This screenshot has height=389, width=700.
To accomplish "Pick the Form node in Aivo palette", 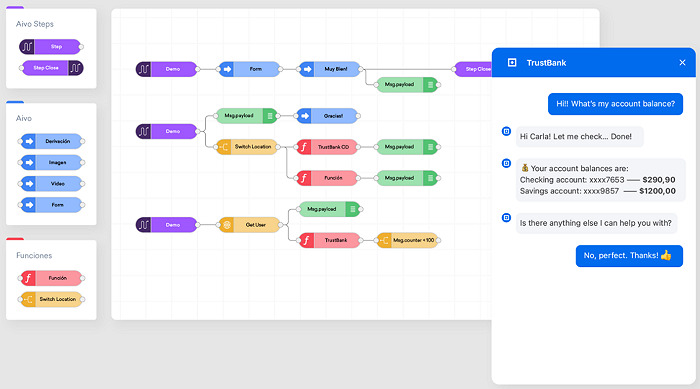I will coord(52,205).
